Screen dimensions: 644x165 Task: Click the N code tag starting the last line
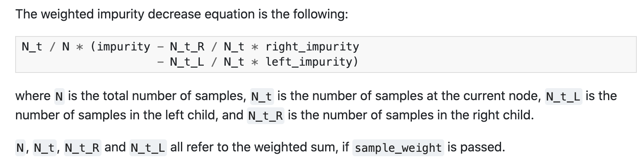coord(20,148)
